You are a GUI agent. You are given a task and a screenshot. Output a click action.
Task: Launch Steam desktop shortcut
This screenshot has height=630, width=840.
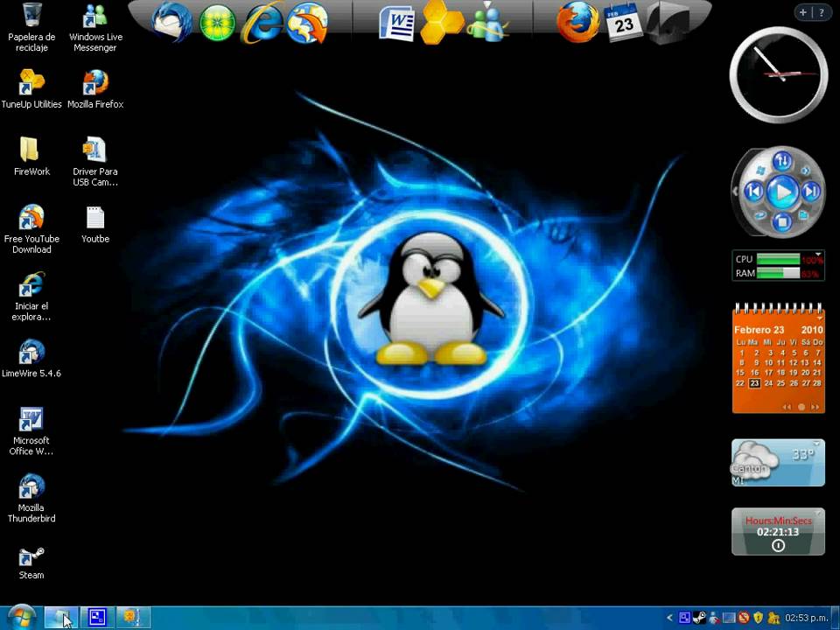[x=31, y=563]
